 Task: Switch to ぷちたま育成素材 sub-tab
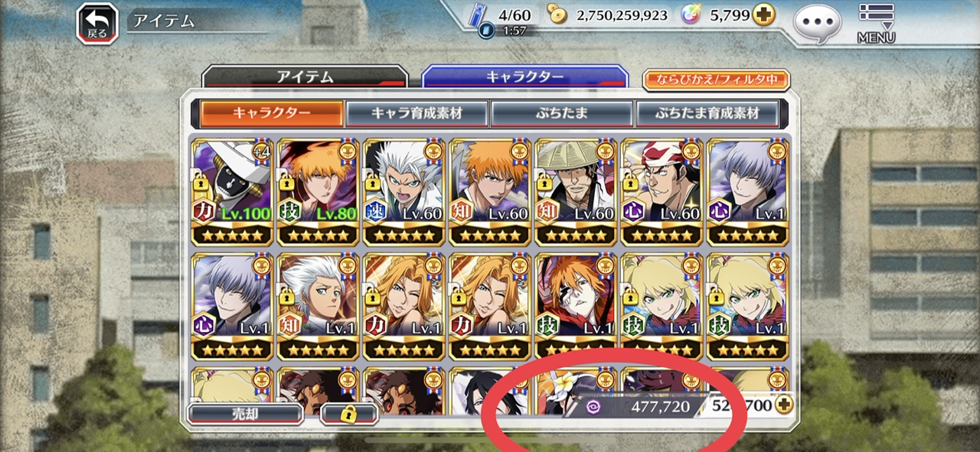(707, 113)
